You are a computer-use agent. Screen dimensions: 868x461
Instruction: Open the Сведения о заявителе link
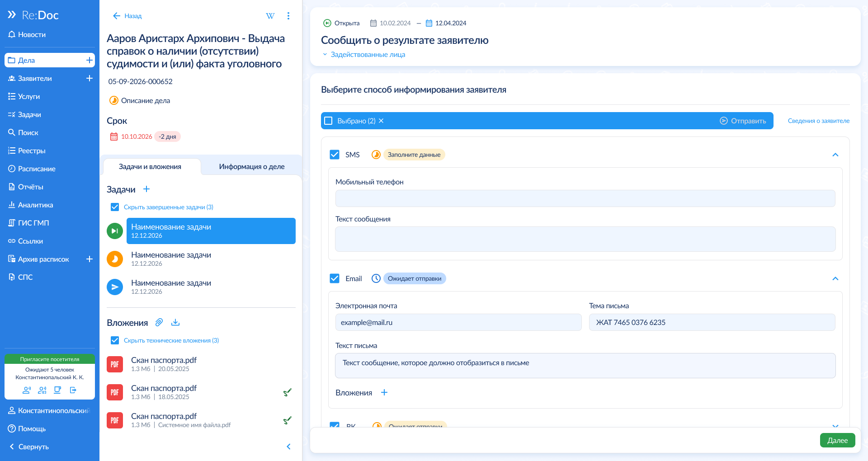pos(818,121)
